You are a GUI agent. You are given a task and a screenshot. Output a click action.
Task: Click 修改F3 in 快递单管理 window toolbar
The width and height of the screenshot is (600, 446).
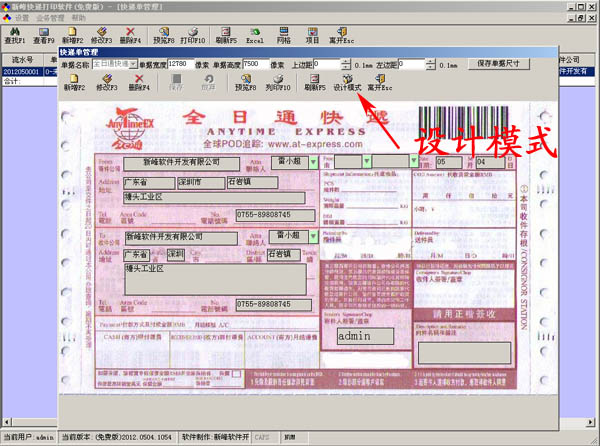point(107,83)
